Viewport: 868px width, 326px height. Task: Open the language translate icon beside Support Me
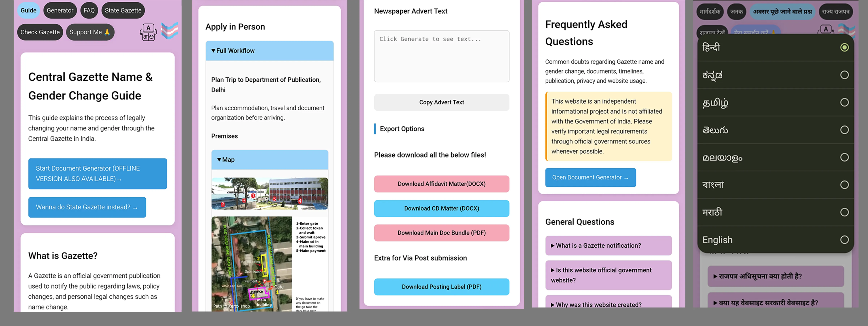tap(148, 32)
